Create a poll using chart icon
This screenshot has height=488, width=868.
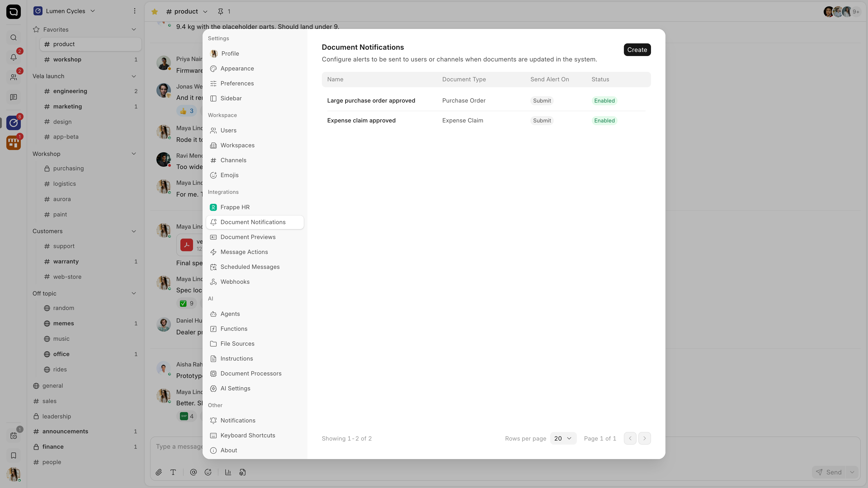tap(228, 472)
